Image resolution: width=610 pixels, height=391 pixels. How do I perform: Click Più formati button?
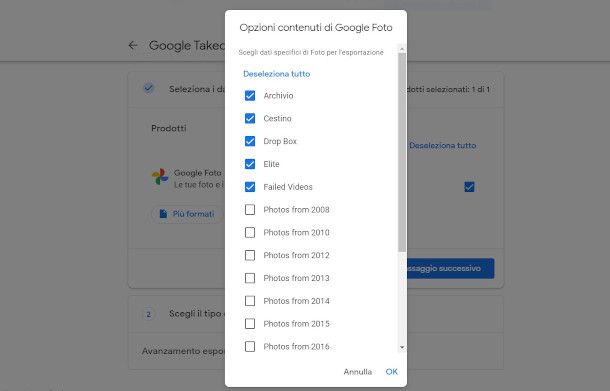[x=187, y=214]
